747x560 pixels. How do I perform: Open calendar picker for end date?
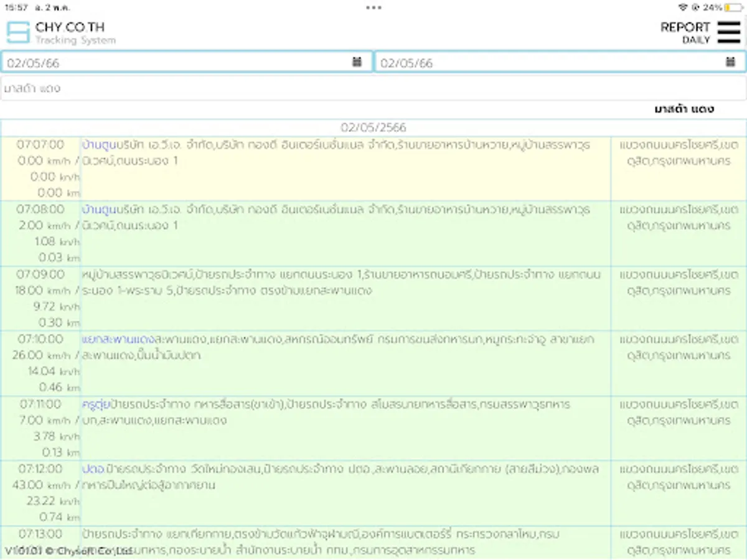(x=731, y=62)
